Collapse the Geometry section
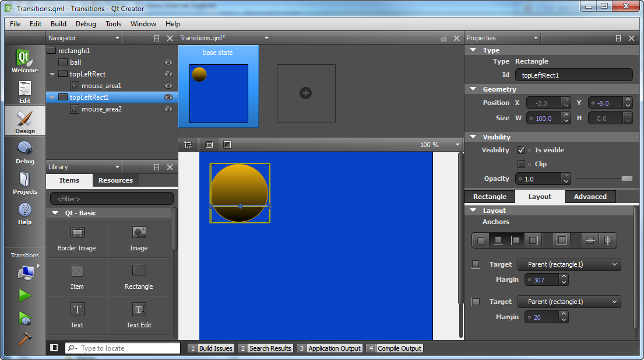This screenshot has height=360, width=644. [x=473, y=89]
